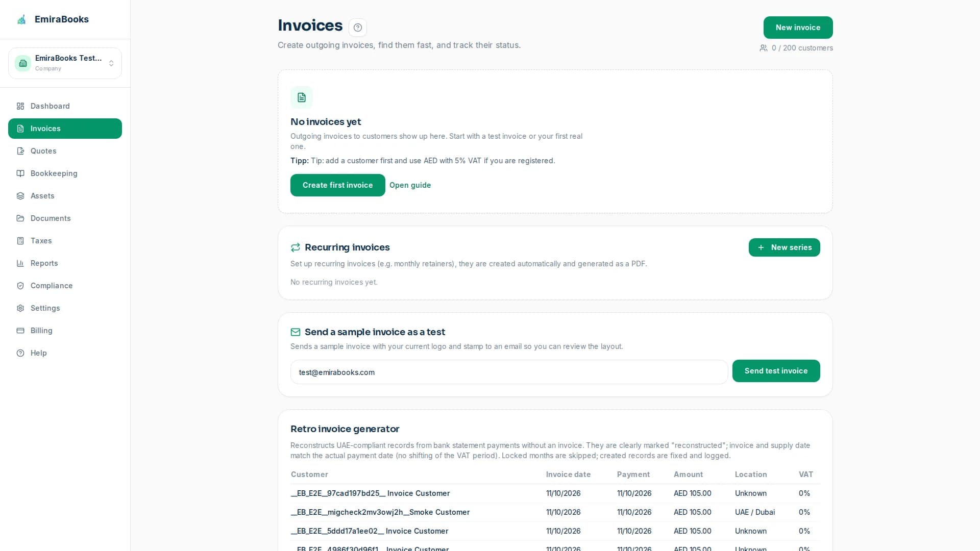Click Create first invoice button

[337, 185]
